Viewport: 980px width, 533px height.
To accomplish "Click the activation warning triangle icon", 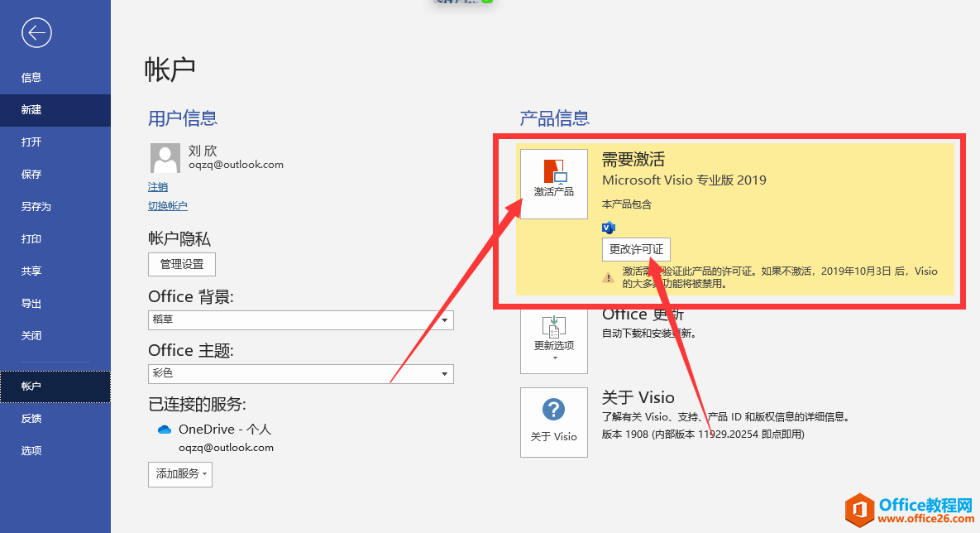I will tap(608, 277).
